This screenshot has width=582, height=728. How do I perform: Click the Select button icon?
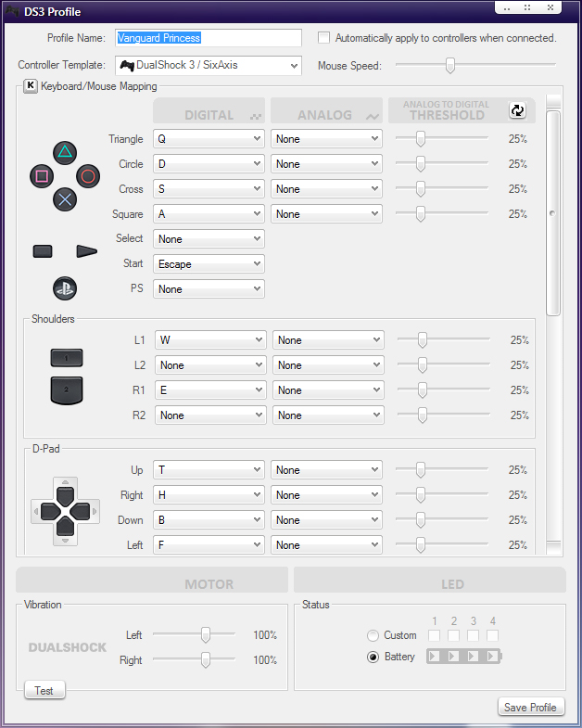pyautogui.click(x=43, y=251)
